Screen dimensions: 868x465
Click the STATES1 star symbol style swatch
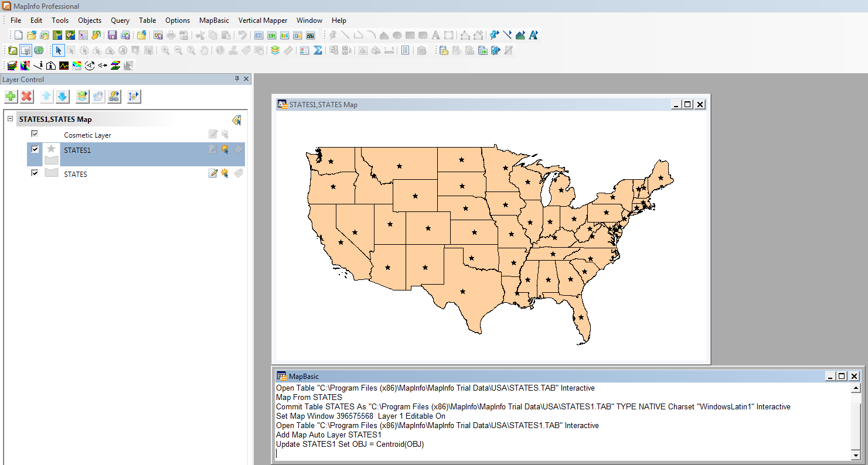[52, 149]
